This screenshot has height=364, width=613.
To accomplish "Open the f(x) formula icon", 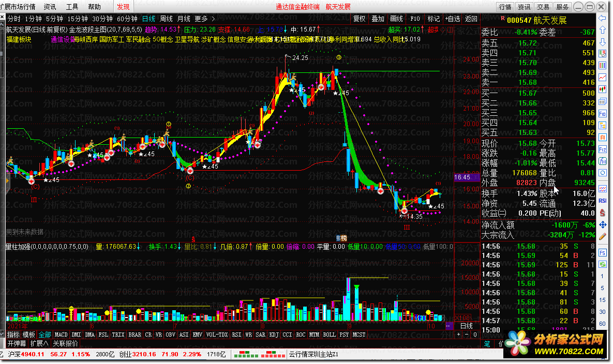I will point(603,161).
